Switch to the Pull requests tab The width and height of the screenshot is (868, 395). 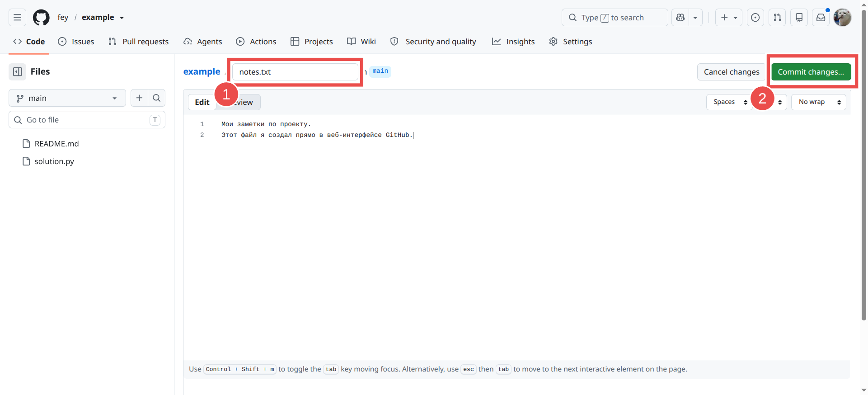click(x=138, y=42)
